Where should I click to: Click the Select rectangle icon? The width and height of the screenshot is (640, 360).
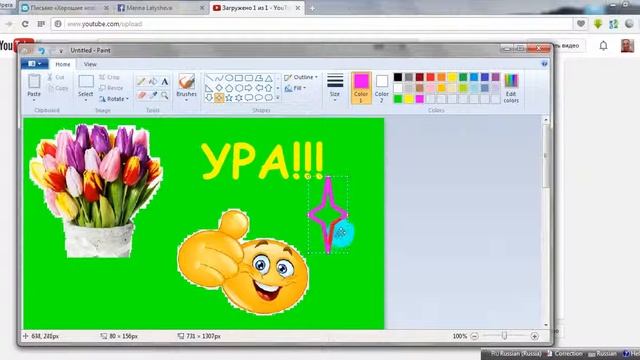(86, 81)
